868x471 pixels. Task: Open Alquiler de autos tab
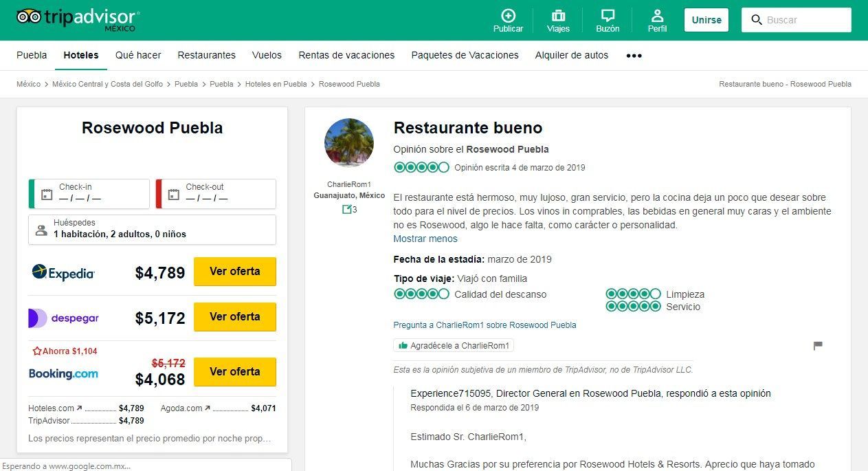[x=572, y=55]
